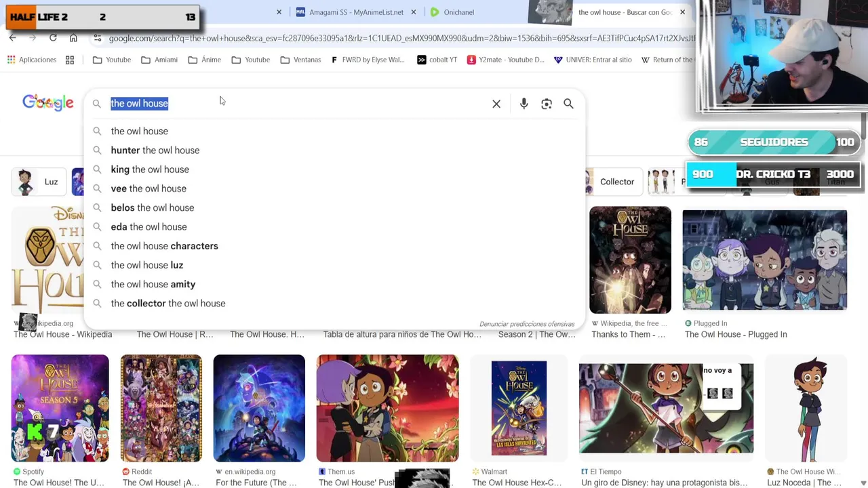
Task: Click the 'Un giro de Disney' El Tiempo caption
Action: (664, 483)
